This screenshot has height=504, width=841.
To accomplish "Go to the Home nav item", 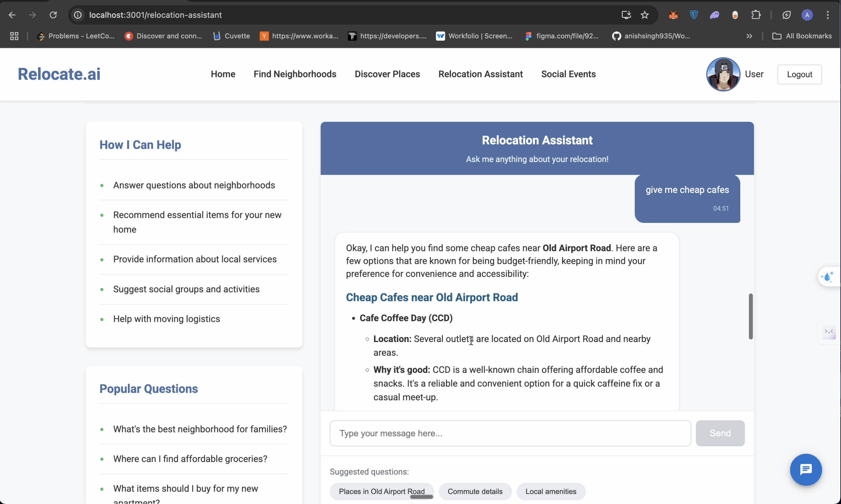I will click(223, 74).
